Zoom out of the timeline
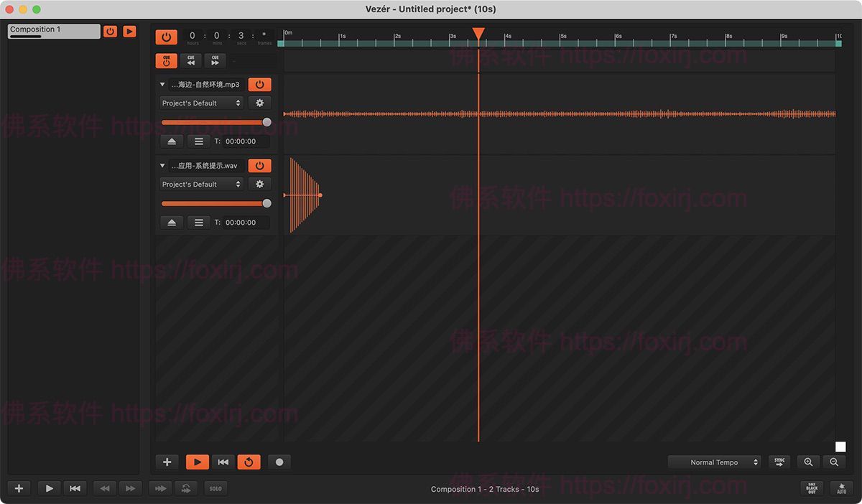862x504 pixels. 834,462
